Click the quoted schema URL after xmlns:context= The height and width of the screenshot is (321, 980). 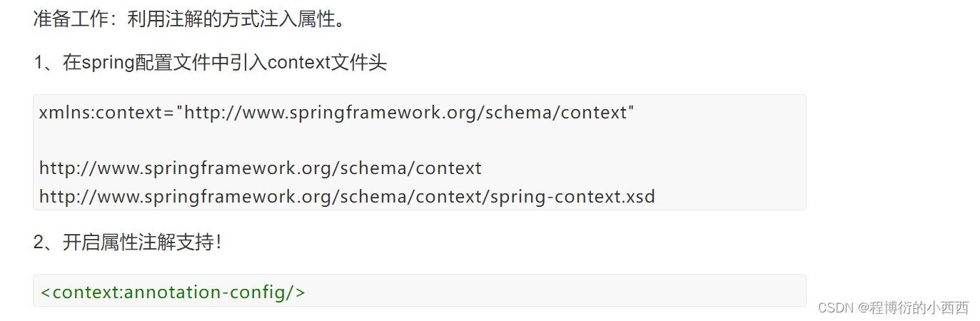[x=405, y=113]
